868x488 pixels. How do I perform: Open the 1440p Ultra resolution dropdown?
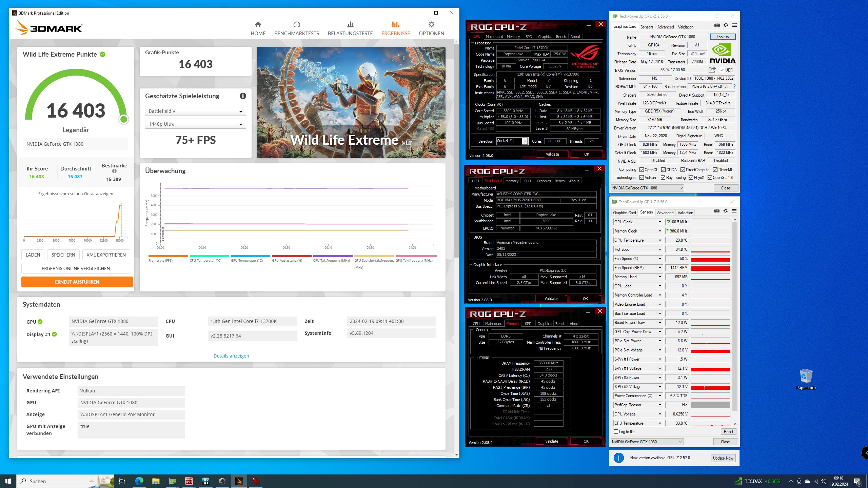click(195, 124)
